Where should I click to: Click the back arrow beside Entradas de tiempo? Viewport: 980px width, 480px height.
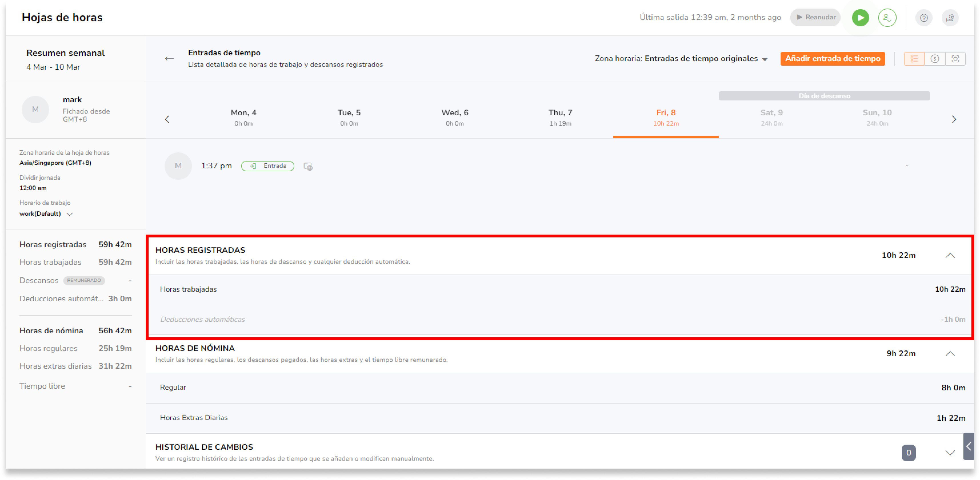[x=169, y=59]
